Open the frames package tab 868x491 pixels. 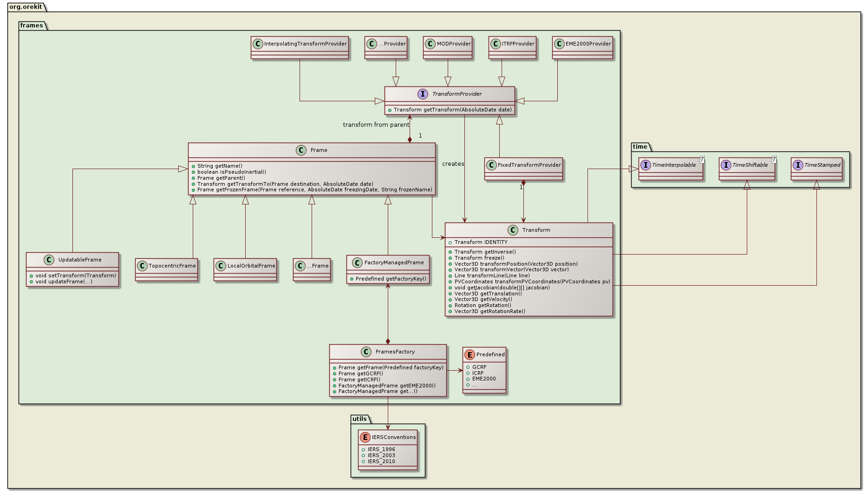tap(32, 26)
